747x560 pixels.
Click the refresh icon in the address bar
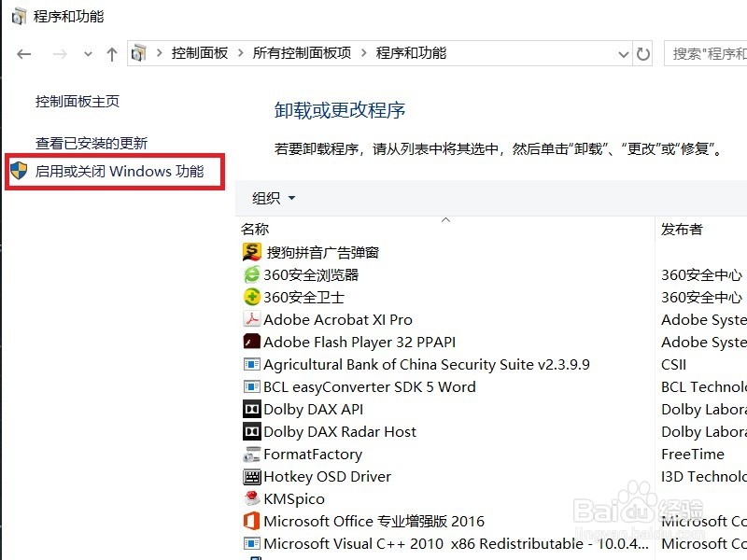pos(644,54)
